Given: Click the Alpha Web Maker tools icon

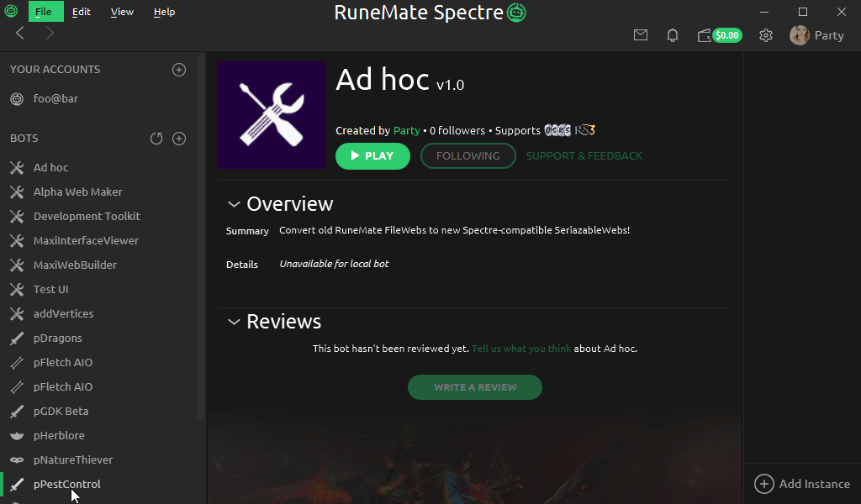Looking at the screenshot, I should click(17, 192).
